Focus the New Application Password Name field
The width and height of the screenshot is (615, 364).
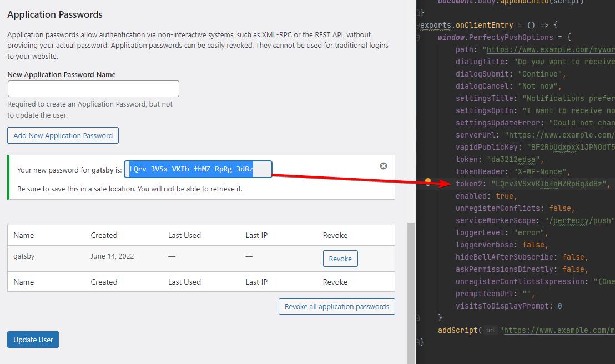[93, 89]
